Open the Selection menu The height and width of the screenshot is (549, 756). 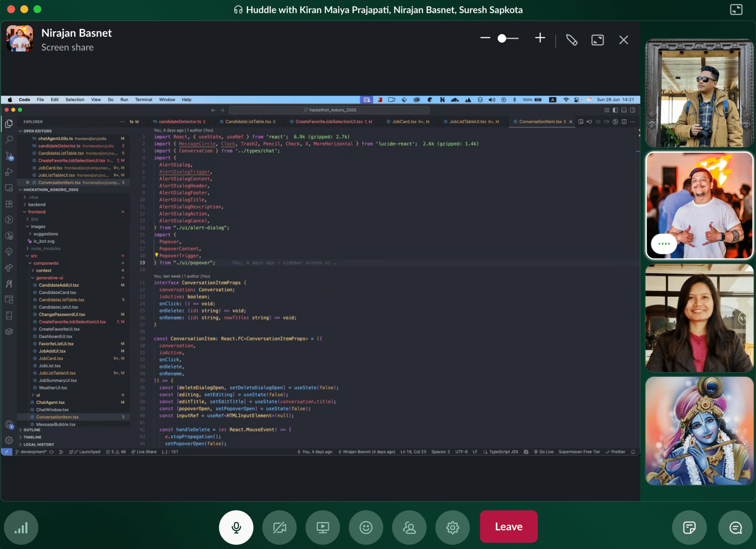75,100
